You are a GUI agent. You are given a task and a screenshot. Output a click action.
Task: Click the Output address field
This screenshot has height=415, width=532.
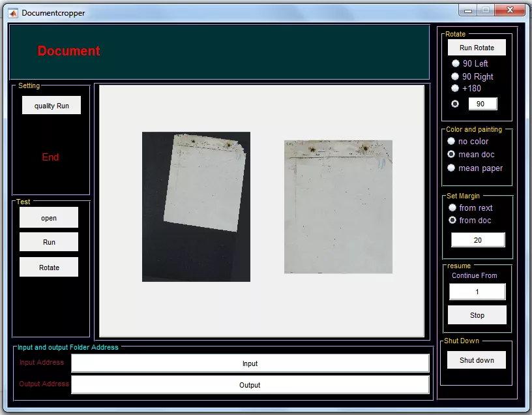(x=250, y=385)
